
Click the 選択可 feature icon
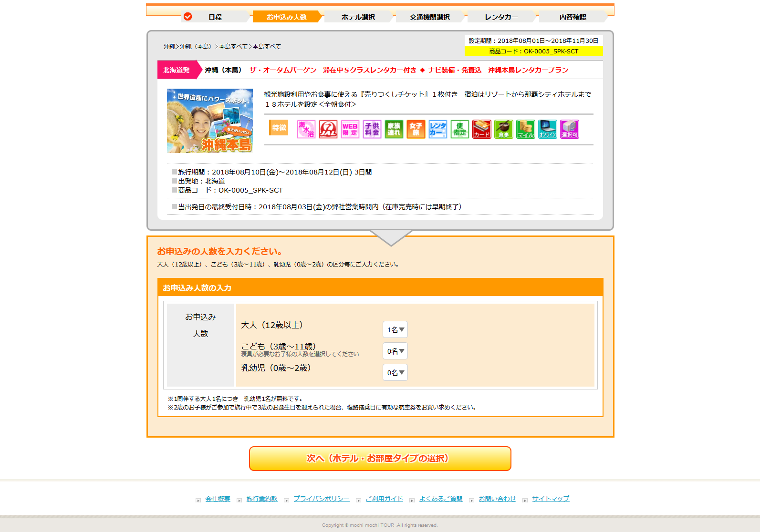tap(570, 129)
